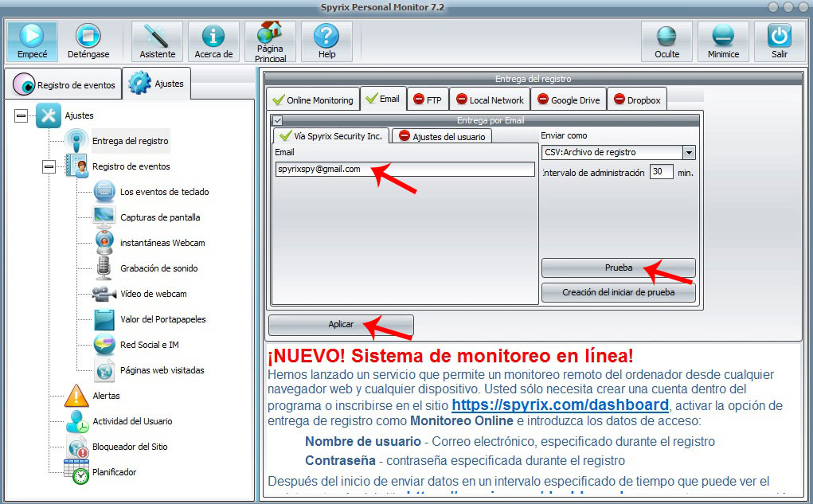Hide the program with Oculte

(666, 41)
